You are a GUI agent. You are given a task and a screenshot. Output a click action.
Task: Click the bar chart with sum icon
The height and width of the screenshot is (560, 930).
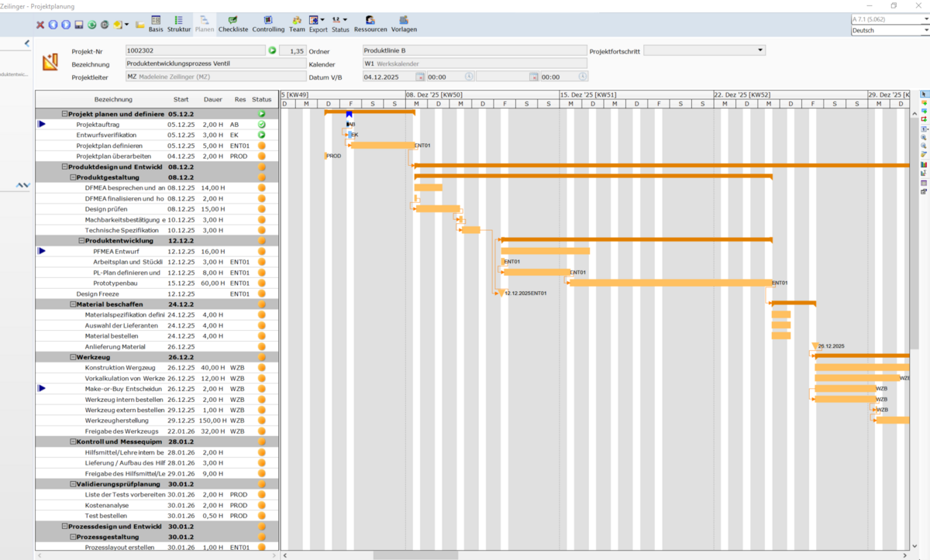click(924, 173)
